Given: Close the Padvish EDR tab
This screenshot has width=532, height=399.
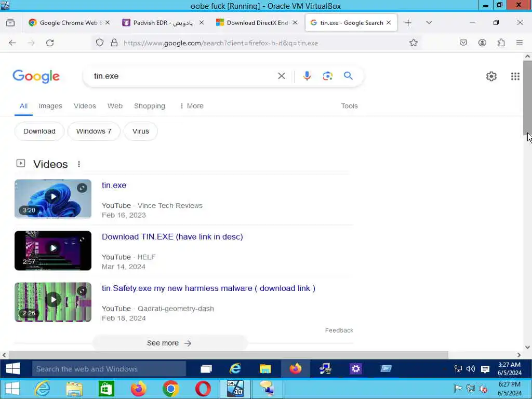Looking at the screenshot, I should (202, 23).
